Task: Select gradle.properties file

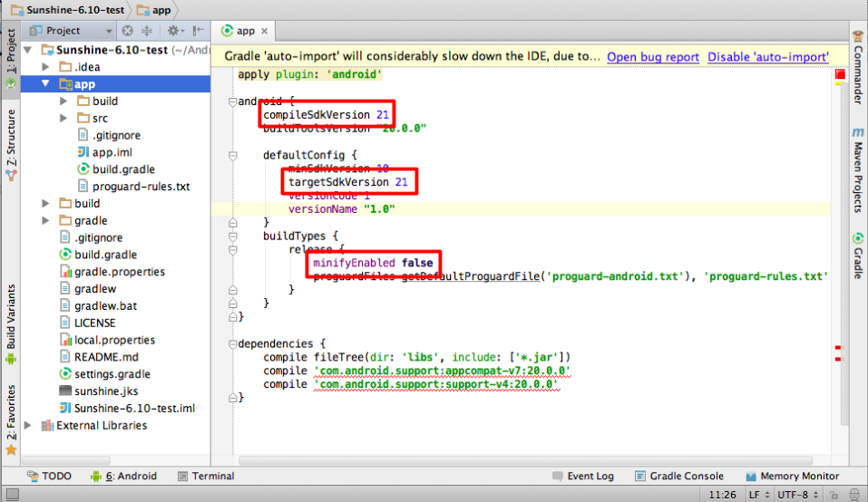Action: 112,272
